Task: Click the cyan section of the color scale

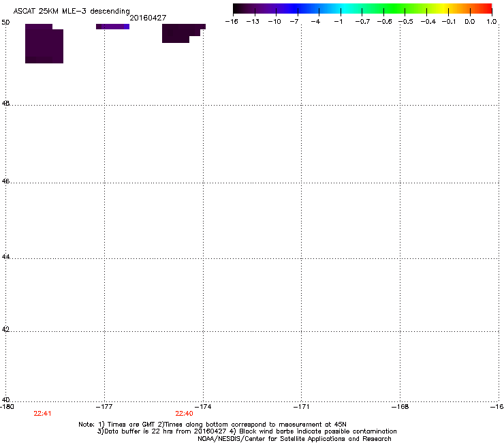Action: point(344,8)
